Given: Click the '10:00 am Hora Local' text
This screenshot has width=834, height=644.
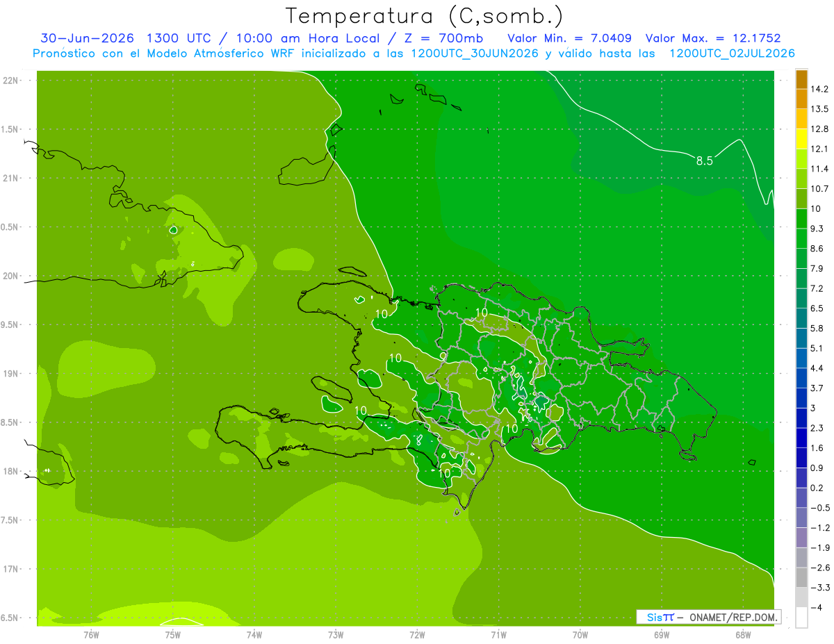Looking at the screenshot, I should [x=307, y=38].
